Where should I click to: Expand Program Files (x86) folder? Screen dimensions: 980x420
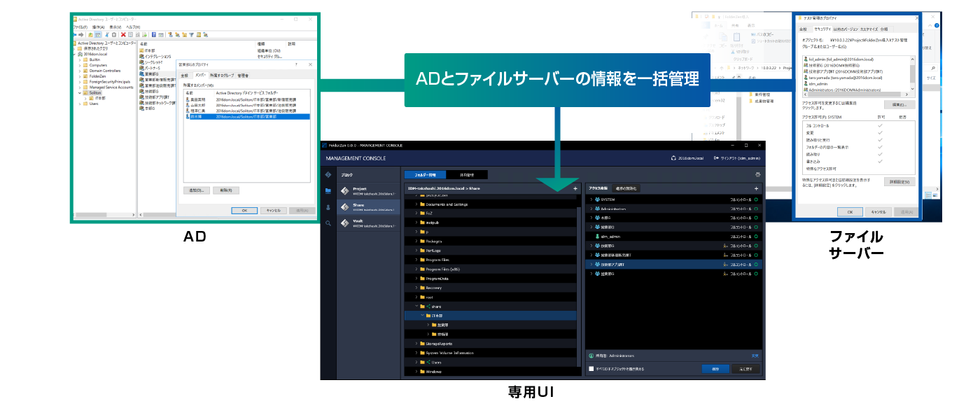416,269
